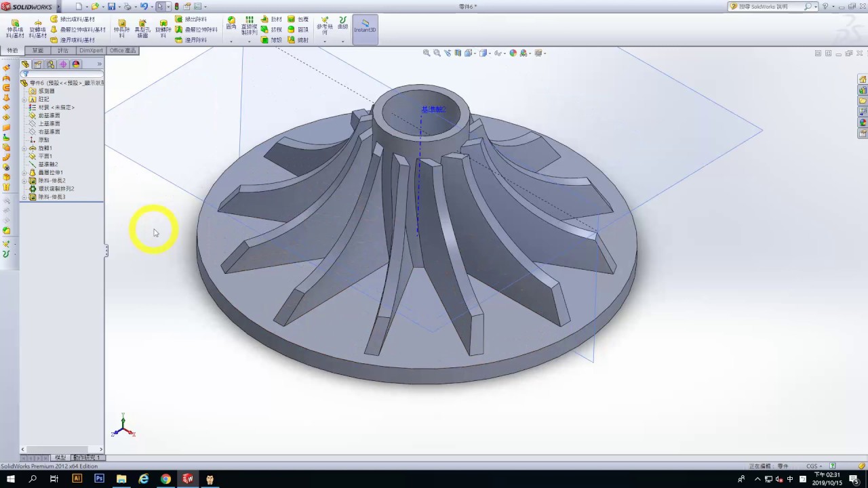Choose 疊層拉伸除料 lofted cut tool

click(x=196, y=30)
